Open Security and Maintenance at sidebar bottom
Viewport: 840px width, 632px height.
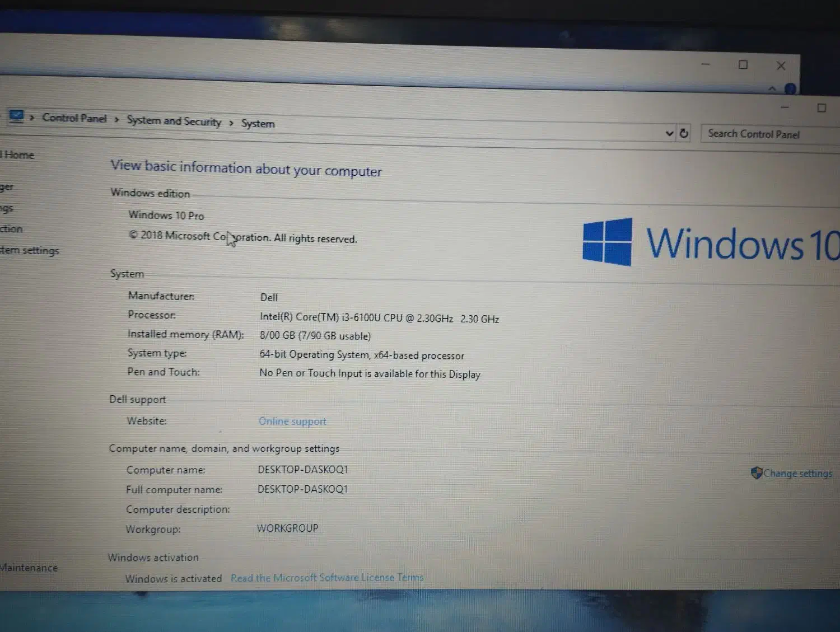click(x=29, y=568)
